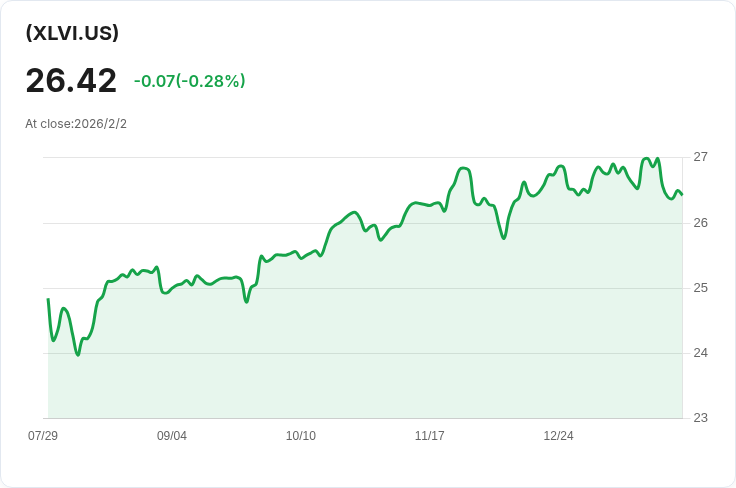The image size is (736, 488).
Task: Click the 27 label on the price axis
Action: coord(700,157)
